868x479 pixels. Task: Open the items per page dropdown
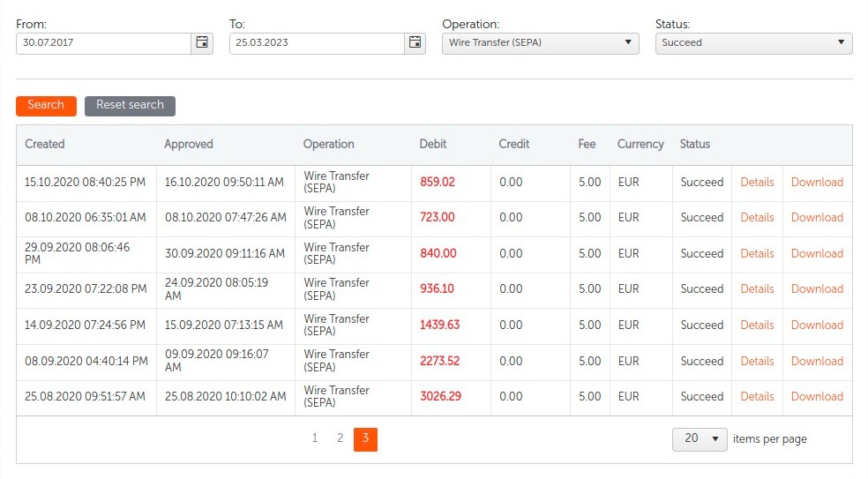click(700, 439)
